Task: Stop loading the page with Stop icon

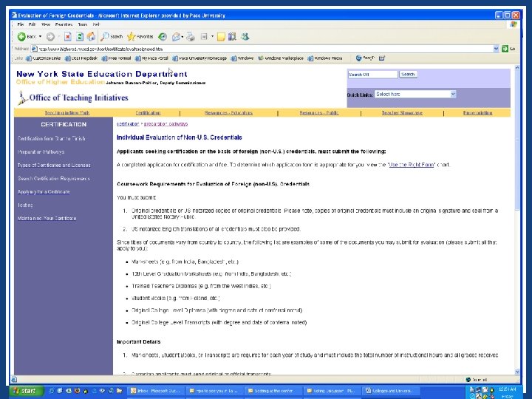Action: [68, 36]
